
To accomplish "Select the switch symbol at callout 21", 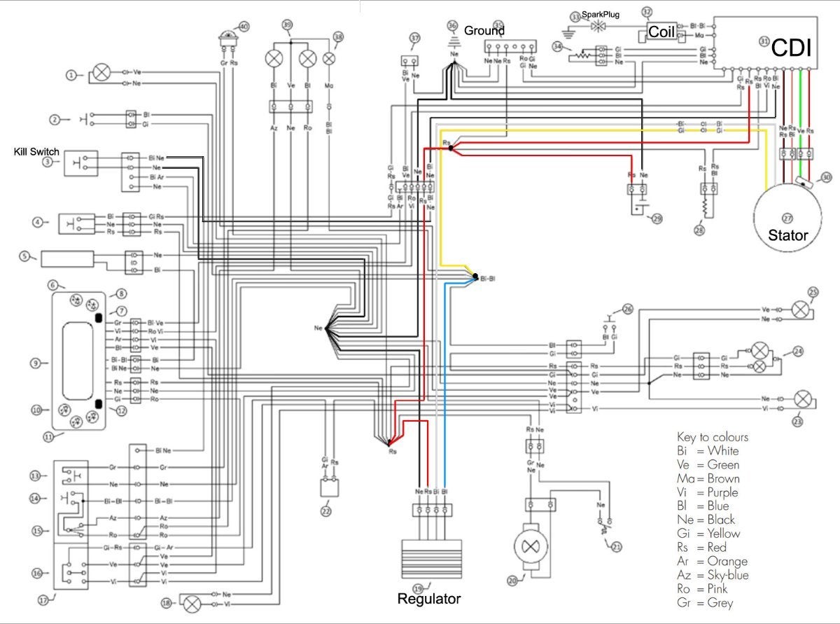I will click(605, 526).
